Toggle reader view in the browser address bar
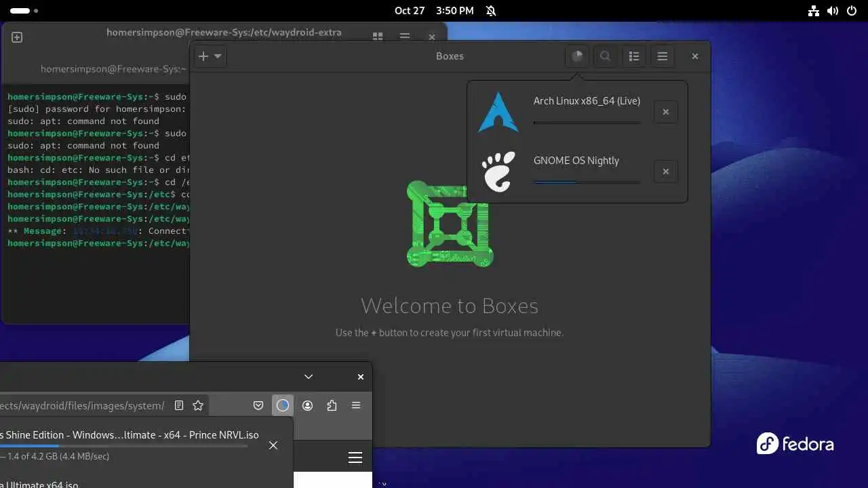 point(179,405)
